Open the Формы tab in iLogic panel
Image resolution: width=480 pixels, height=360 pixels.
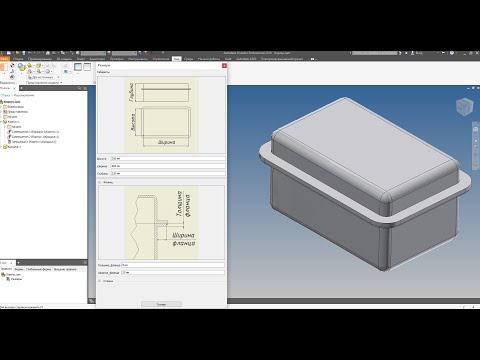(x=19, y=269)
